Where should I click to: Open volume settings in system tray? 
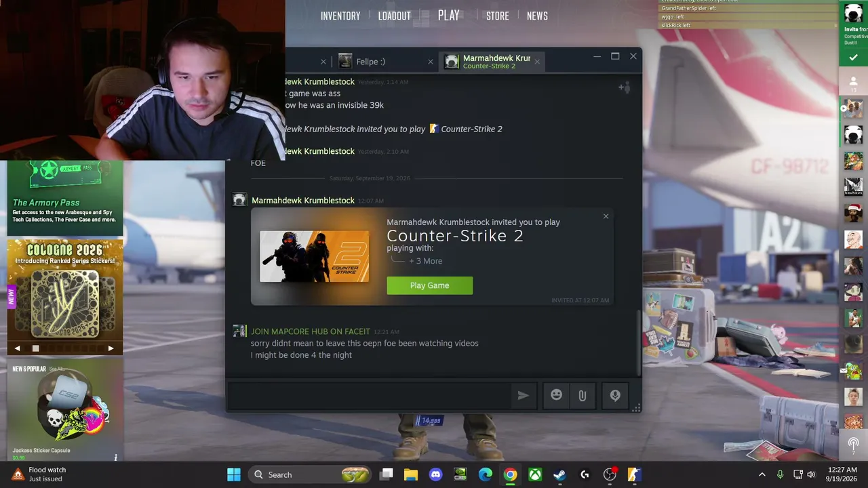811,474
